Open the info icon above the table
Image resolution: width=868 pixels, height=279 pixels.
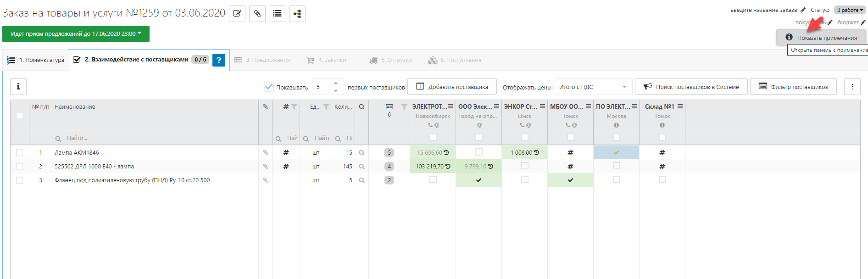[18, 86]
